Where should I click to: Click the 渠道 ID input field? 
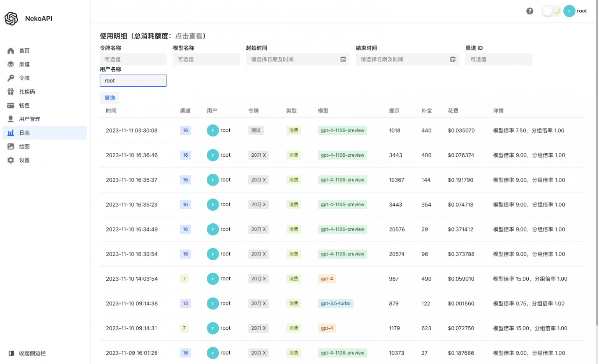498,59
